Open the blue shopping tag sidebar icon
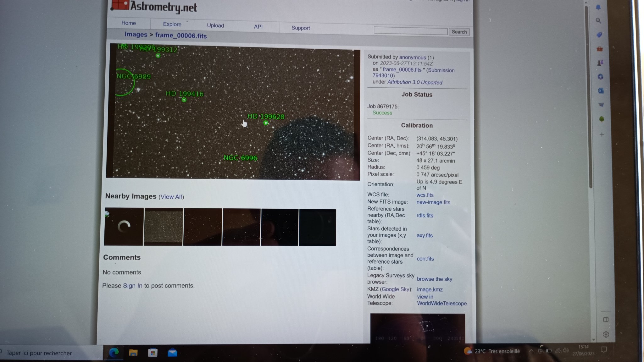Viewport: 644px width, 362px height. coord(599,35)
